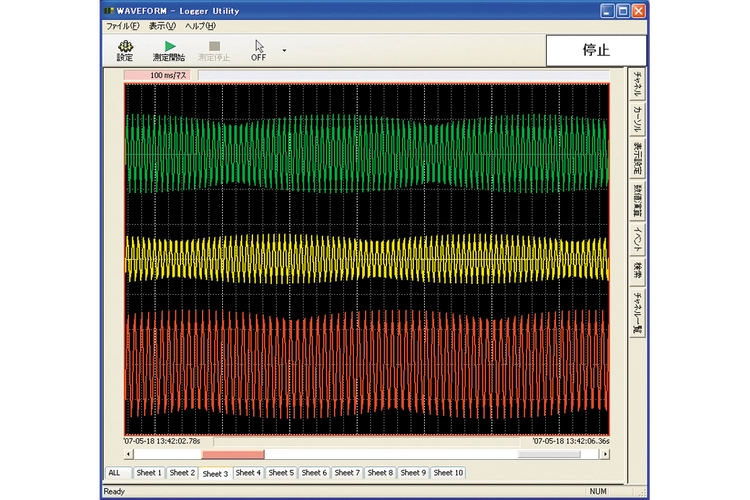The height and width of the screenshot is (500, 750).
Task: Click the Ready status bar text
Action: (114, 491)
